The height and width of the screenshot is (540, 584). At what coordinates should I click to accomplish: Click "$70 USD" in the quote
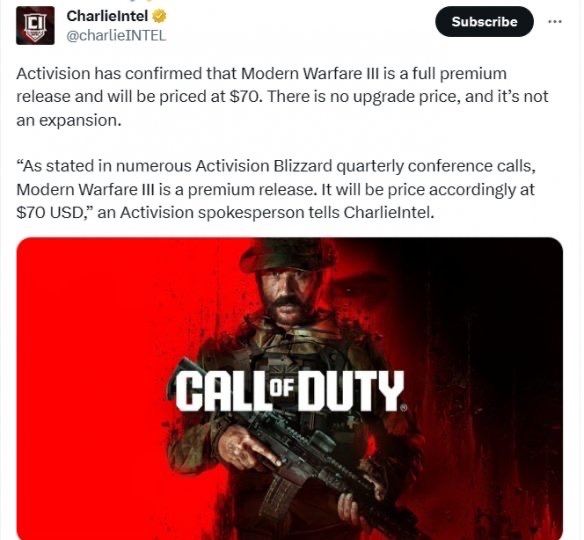pos(50,213)
